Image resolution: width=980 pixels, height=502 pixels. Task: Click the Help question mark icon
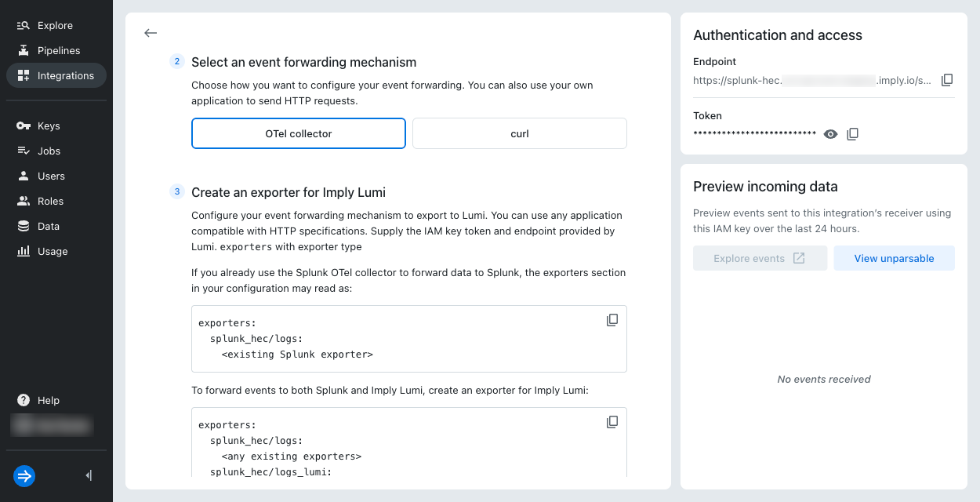coord(24,400)
